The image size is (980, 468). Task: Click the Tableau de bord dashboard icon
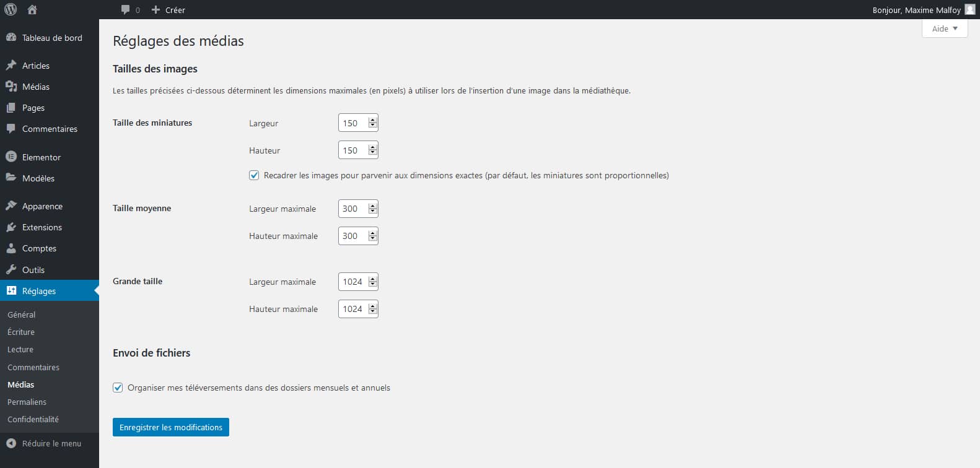(x=11, y=37)
